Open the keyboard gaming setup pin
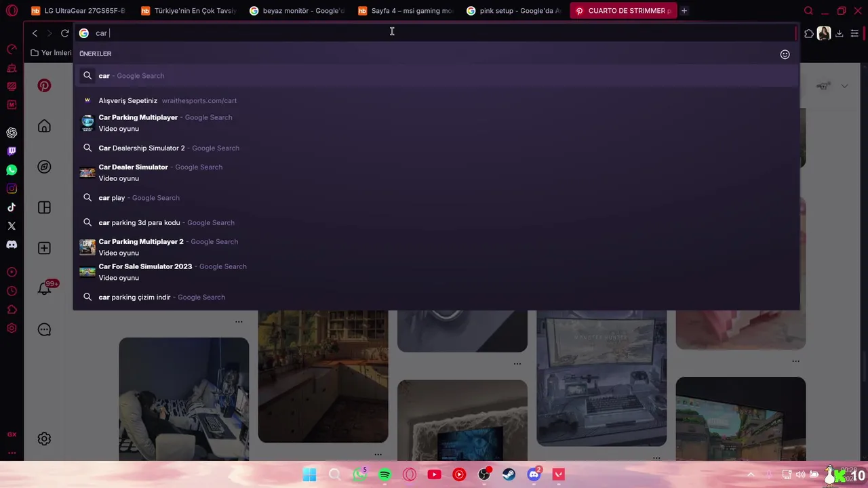The image size is (868, 488). click(601, 378)
